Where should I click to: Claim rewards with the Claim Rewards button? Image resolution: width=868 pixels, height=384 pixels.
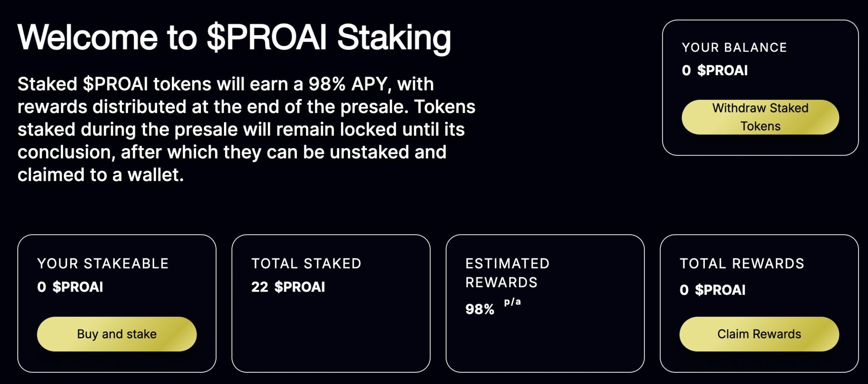coord(759,334)
